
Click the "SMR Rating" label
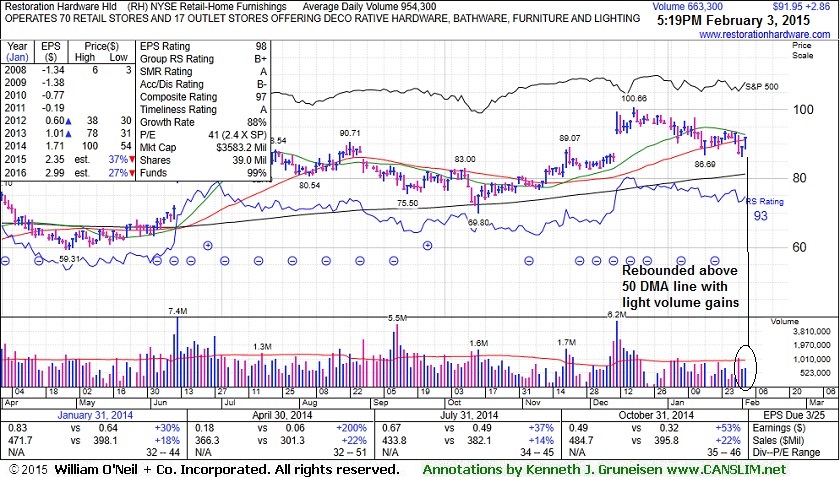(x=166, y=71)
